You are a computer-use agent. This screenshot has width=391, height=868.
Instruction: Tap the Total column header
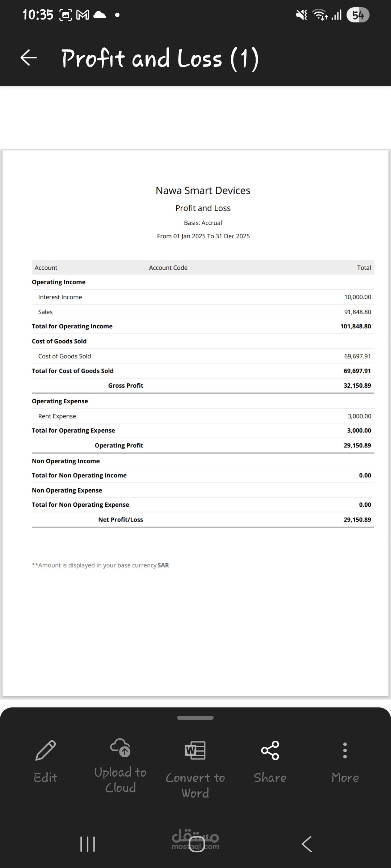coord(364,268)
